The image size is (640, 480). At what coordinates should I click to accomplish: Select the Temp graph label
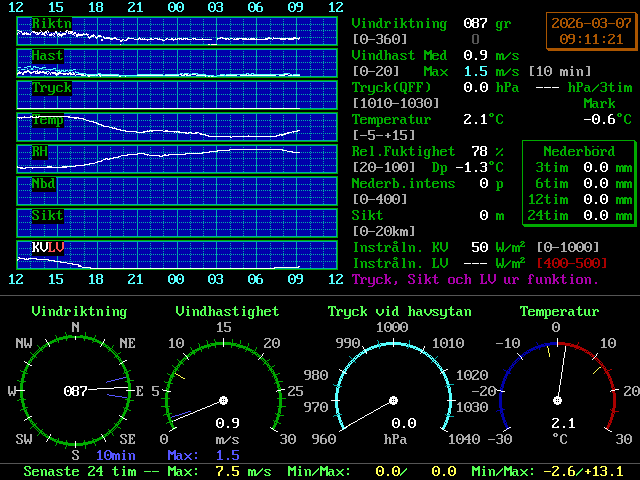(x=47, y=120)
